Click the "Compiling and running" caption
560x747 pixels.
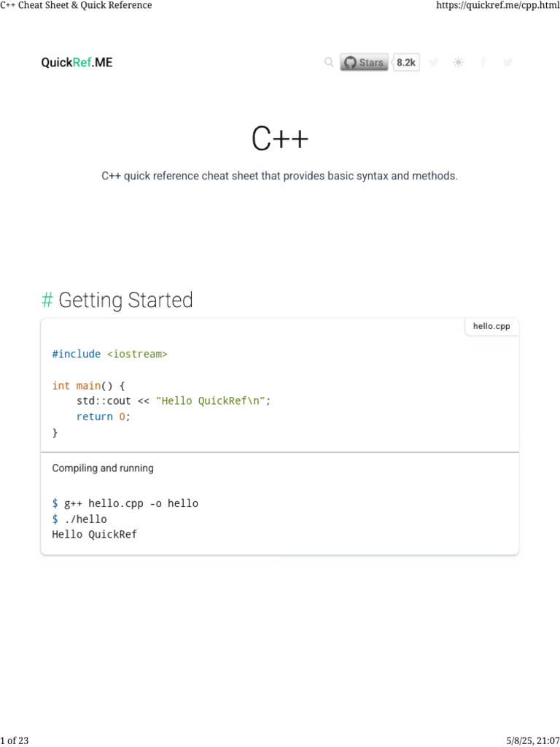(x=103, y=468)
